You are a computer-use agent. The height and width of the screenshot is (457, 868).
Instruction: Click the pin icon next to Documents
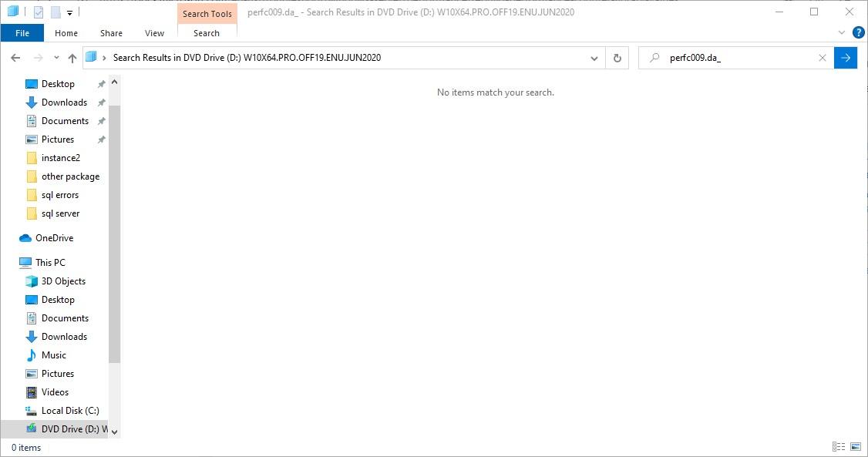point(101,121)
